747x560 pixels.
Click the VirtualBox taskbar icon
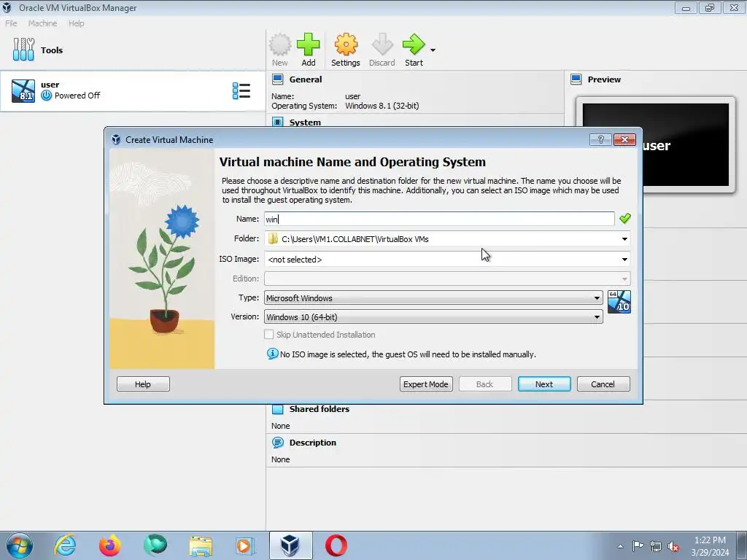[290, 545]
